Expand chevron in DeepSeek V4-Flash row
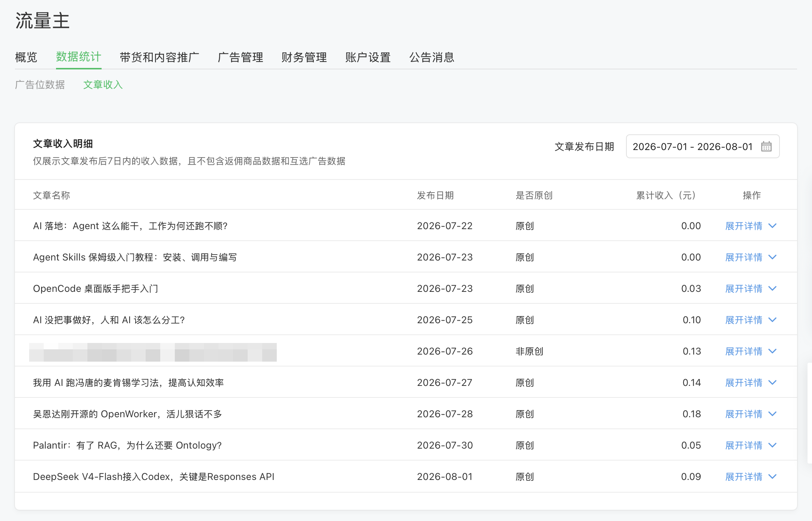Screen dimensions: 812x521 [x=773, y=477]
